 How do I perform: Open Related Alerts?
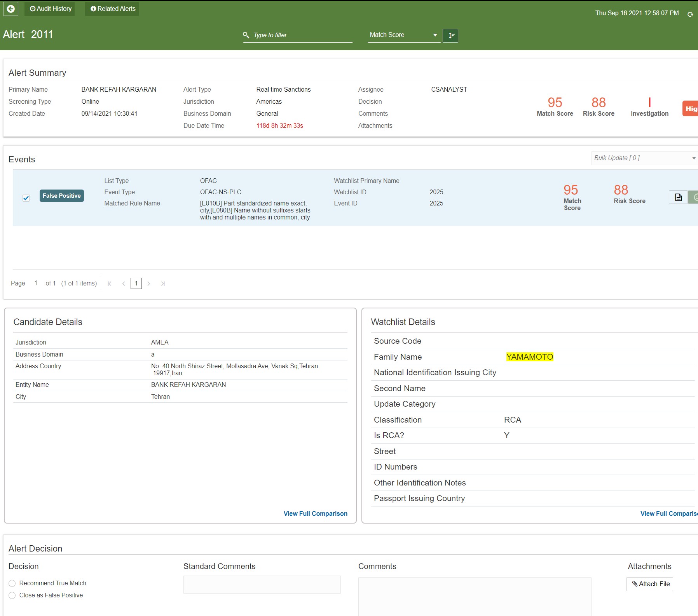coord(112,9)
